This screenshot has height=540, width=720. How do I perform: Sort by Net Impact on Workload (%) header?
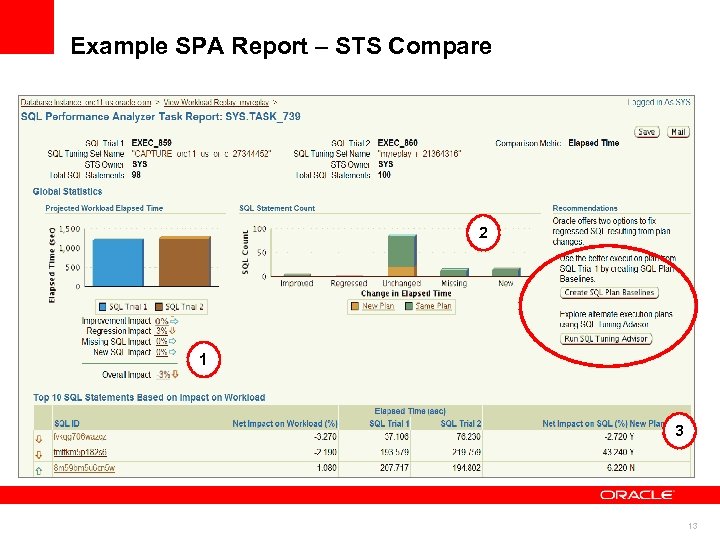[x=285, y=423]
